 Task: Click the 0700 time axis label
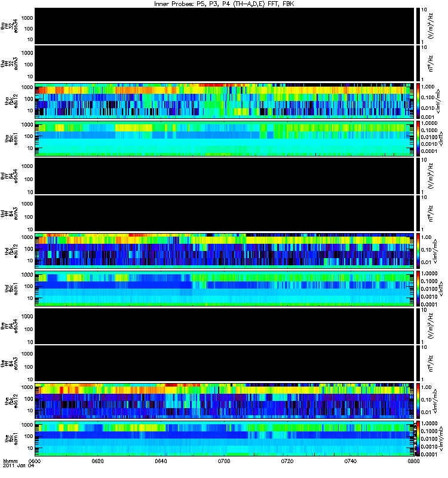pyautogui.click(x=224, y=461)
